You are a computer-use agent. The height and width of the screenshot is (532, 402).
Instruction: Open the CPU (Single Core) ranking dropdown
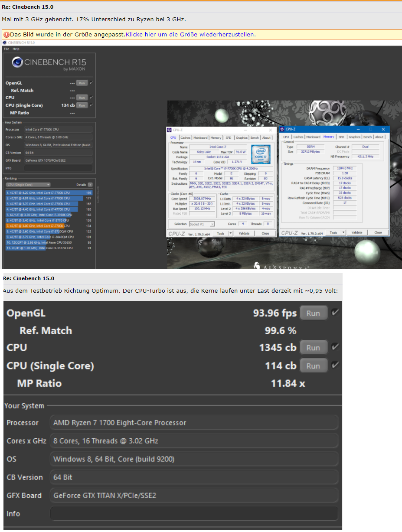coord(28,185)
